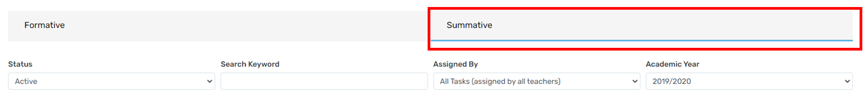The image size is (868, 100).
Task: Click the blue underline beneath Summative tab
Action: [641, 41]
